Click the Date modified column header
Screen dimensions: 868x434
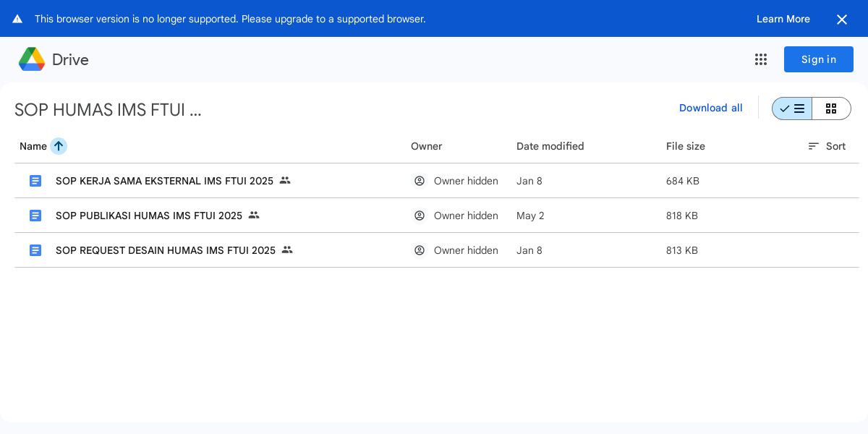pyautogui.click(x=550, y=146)
